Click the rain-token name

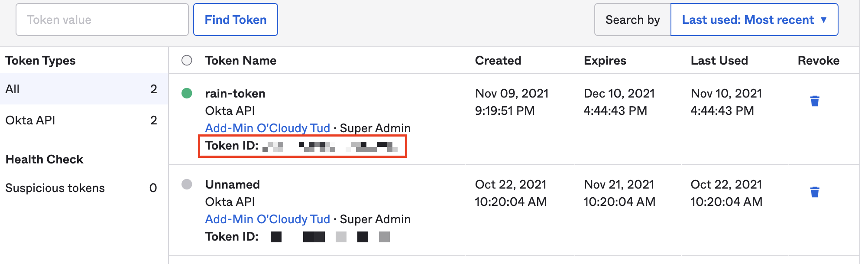[235, 94]
